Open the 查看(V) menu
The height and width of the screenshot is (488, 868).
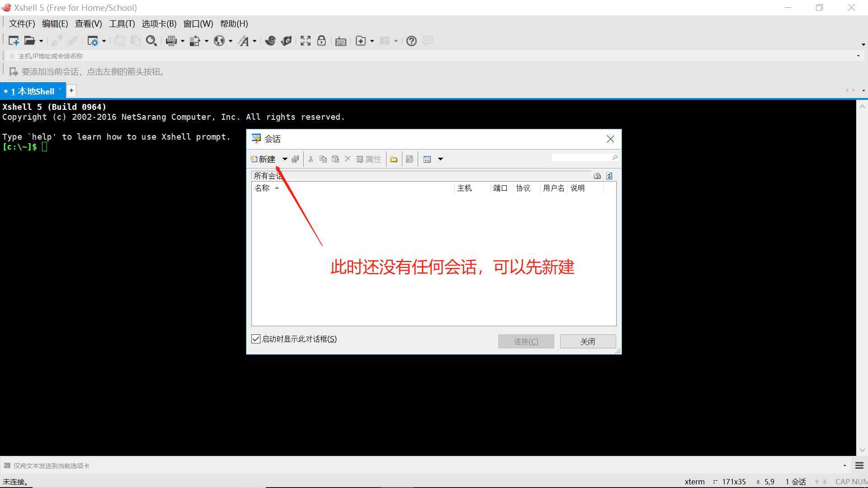(88, 23)
